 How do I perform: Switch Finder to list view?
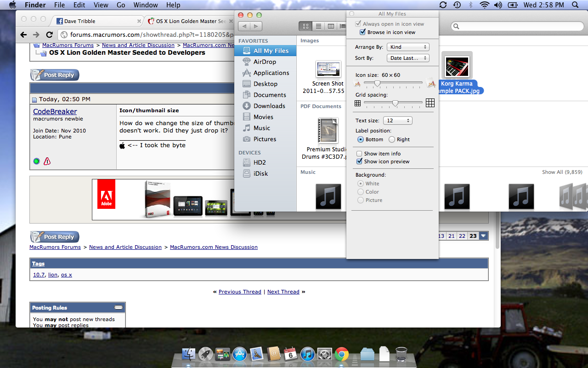coord(318,26)
